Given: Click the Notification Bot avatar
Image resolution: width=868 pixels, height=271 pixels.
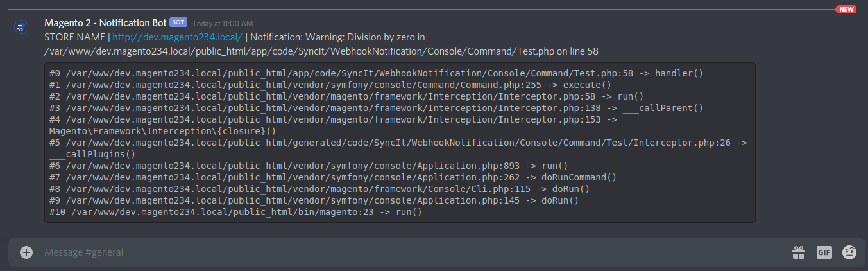Looking at the screenshot, I should pyautogui.click(x=22, y=28).
